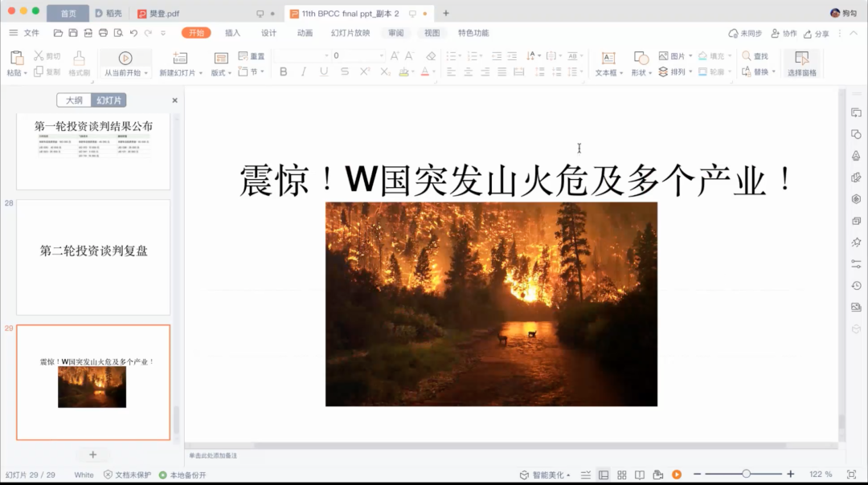Click the 分享 (Share) button
The image size is (868, 485).
pyautogui.click(x=817, y=34)
